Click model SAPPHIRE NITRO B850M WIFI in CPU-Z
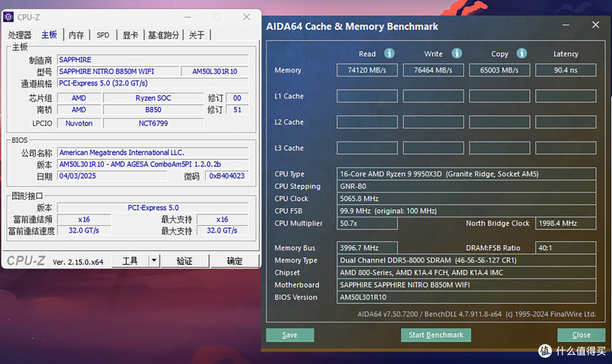The height and width of the screenshot is (364, 612). pos(118,71)
